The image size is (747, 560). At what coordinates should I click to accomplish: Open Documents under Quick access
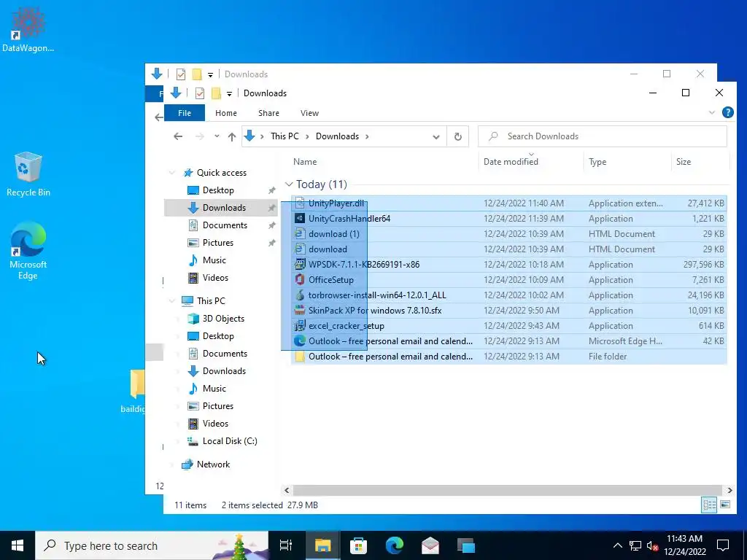click(225, 225)
